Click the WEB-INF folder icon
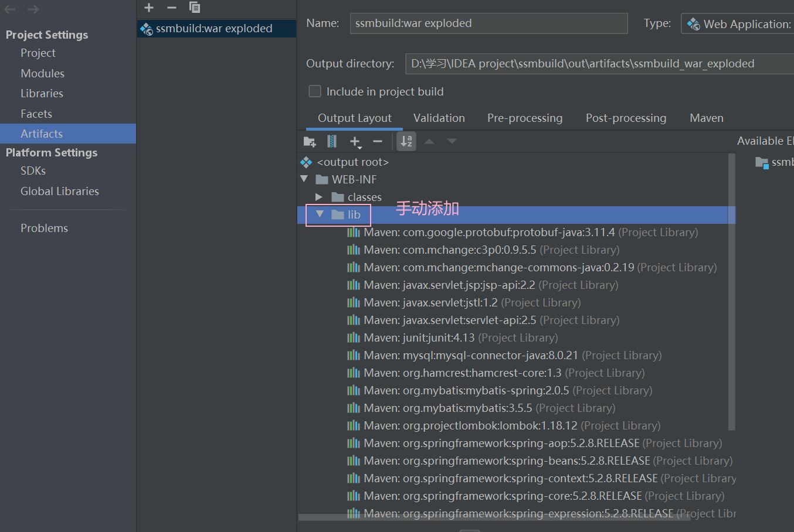 pyautogui.click(x=322, y=179)
